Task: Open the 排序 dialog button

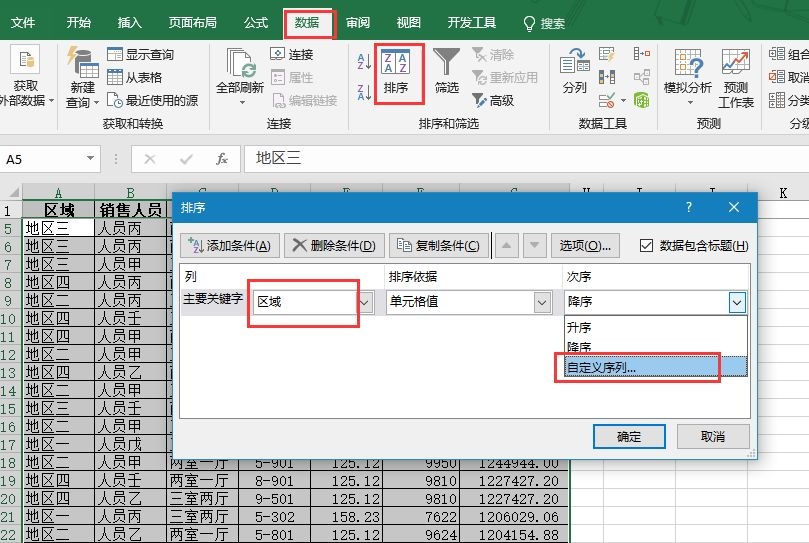Action: 396,73
